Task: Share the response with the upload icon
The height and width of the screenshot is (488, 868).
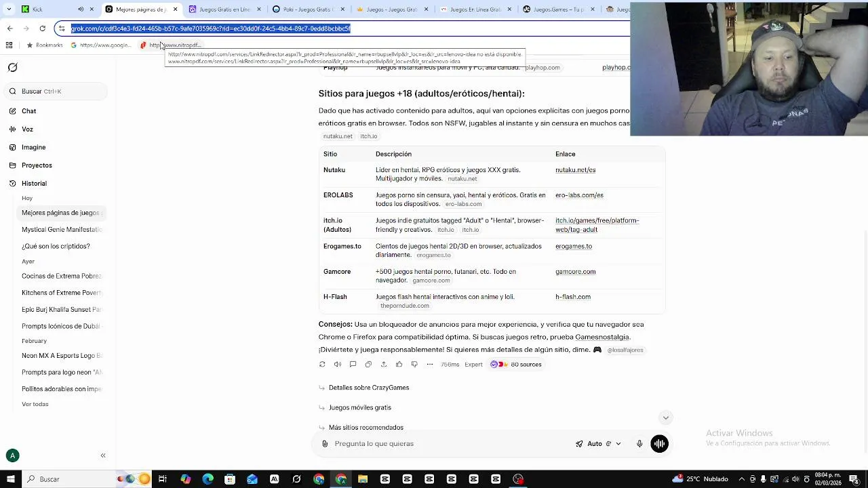Action: tap(384, 365)
